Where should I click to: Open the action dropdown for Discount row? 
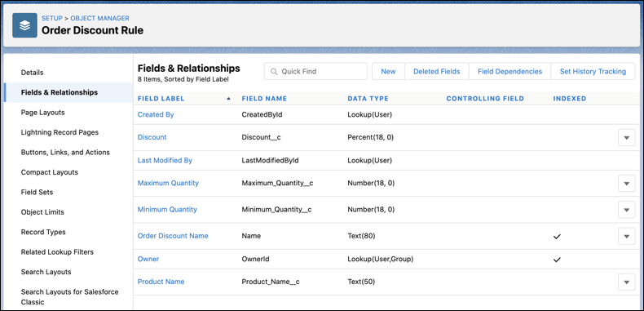626,137
